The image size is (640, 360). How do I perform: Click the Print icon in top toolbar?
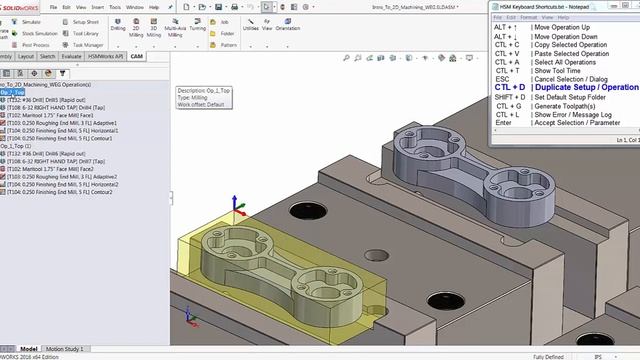point(234,7)
